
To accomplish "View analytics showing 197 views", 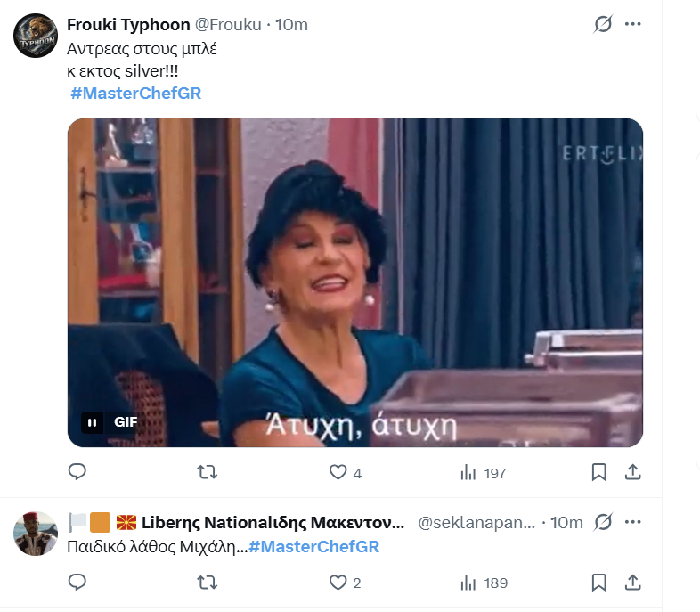I will tap(483, 472).
